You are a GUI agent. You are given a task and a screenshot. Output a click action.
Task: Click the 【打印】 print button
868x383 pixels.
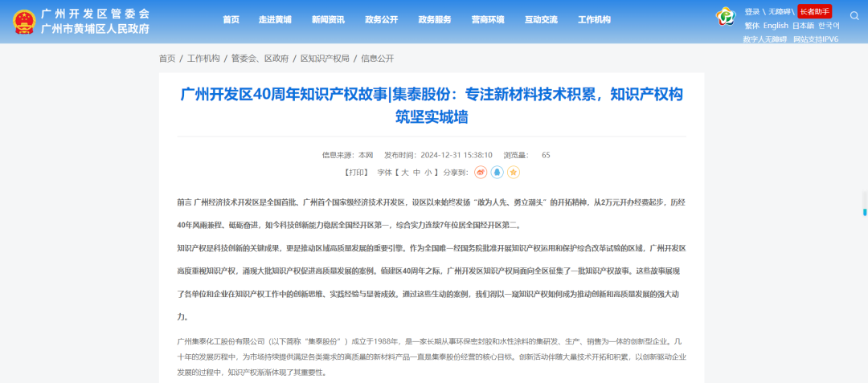[x=356, y=173]
